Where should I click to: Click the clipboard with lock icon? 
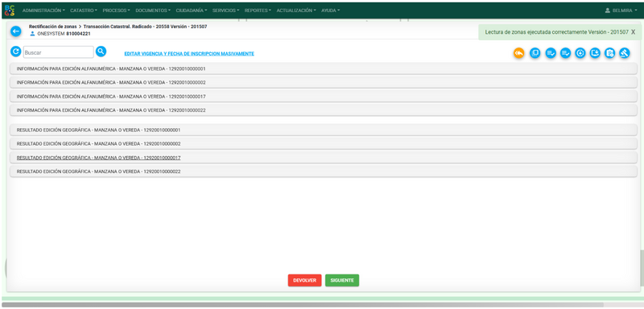610,53
